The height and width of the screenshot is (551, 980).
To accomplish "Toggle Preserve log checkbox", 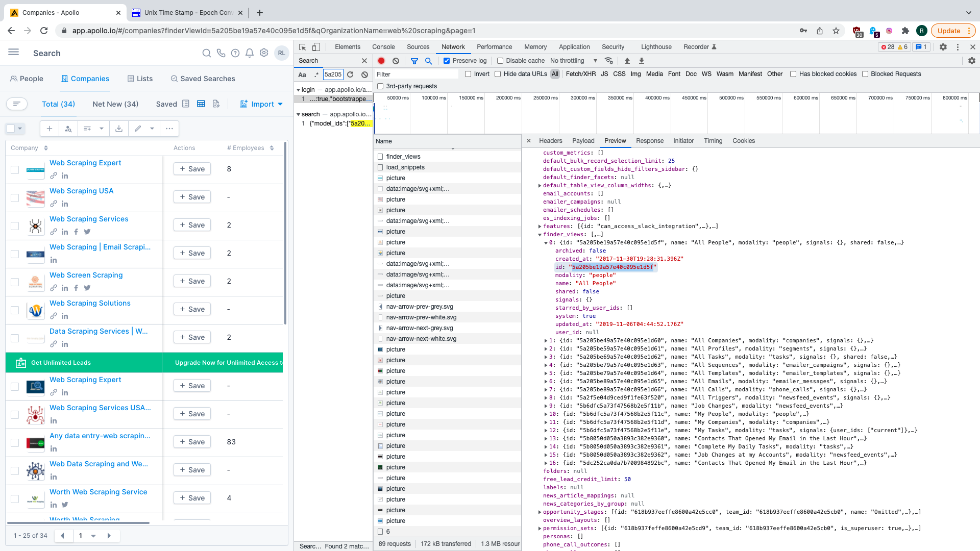I will tap(447, 61).
